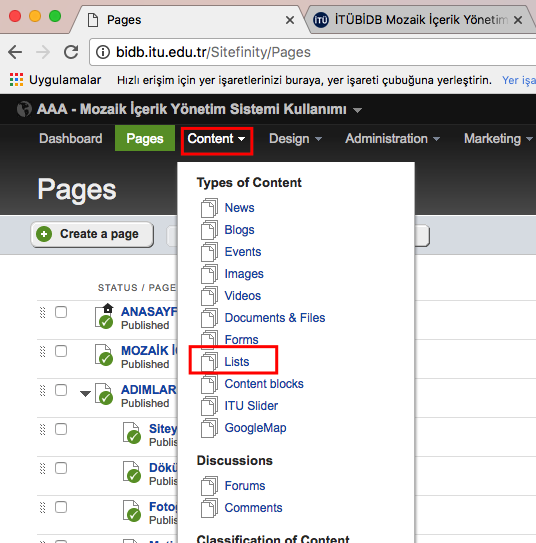Open the News content type

click(239, 208)
